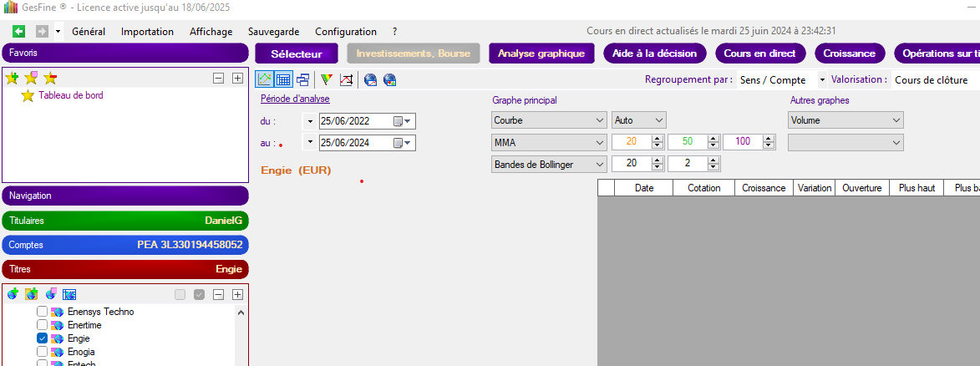Open the calendar picker for the 'du' date
The image size is (980, 366).
point(399,120)
